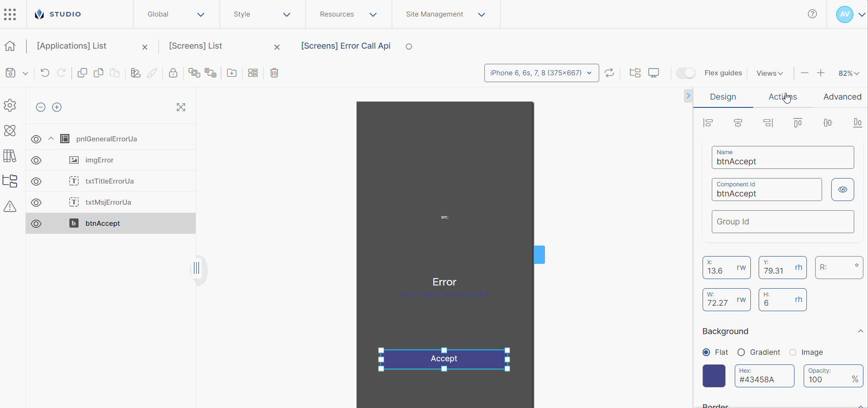
Task: Click the lock component icon
Action: [173, 73]
